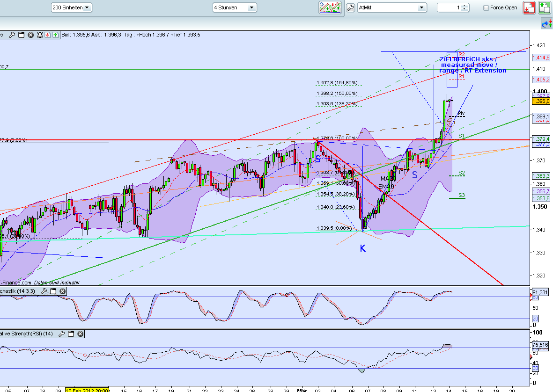This screenshot has height=392, width=553.
Task: Click the red 1.414,9 price axis tag
Action: pyautogui.click(x=541, y=58)
